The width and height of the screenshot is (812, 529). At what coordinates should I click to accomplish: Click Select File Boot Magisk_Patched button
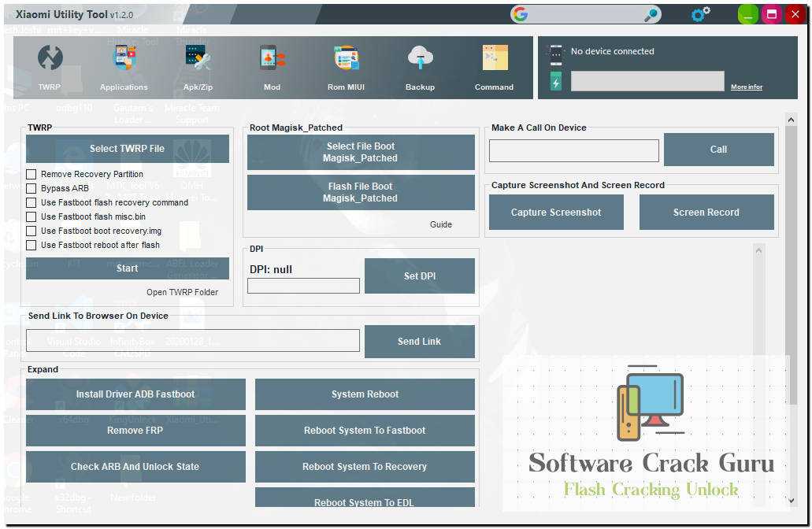(361, 152)
